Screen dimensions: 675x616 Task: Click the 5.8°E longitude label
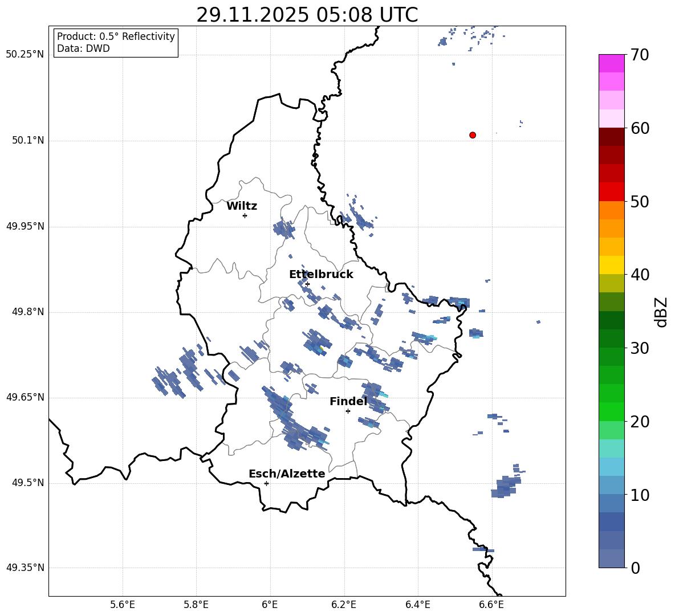[196, 605]
